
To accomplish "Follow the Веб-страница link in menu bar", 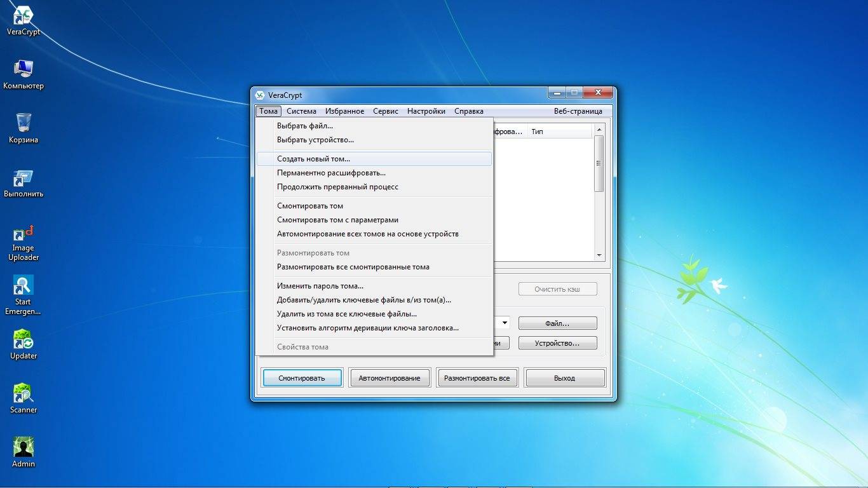I will coord(578,111).
